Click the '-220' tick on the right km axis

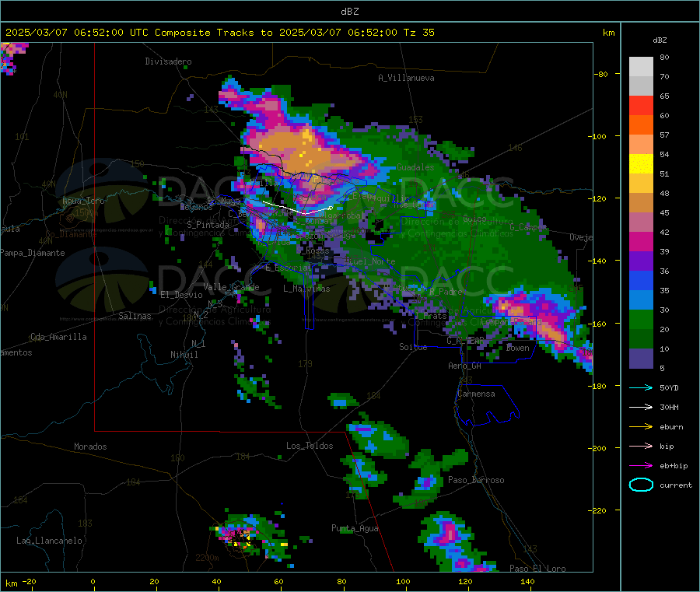point(597,510)
